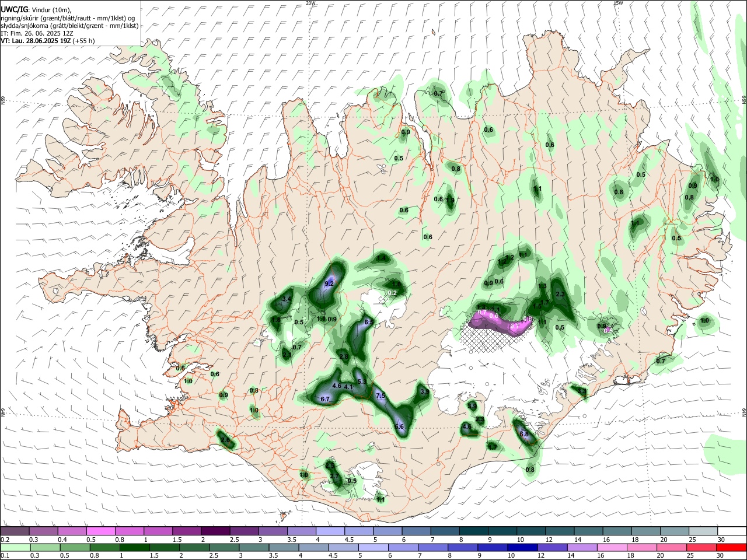747x560 pixels.
Task: Pick the dark green 1–1.5 lower legend swatch
Action: pos(134,547)
